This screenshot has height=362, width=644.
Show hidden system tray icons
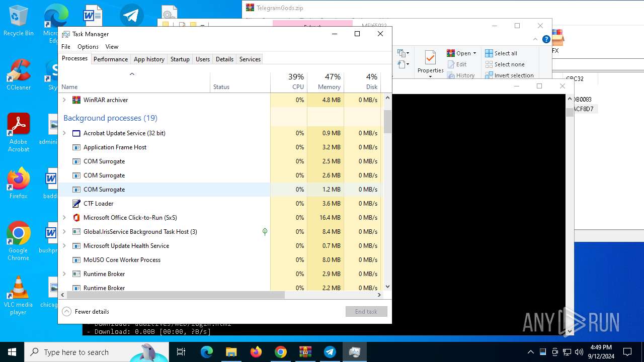pos(530,352)
